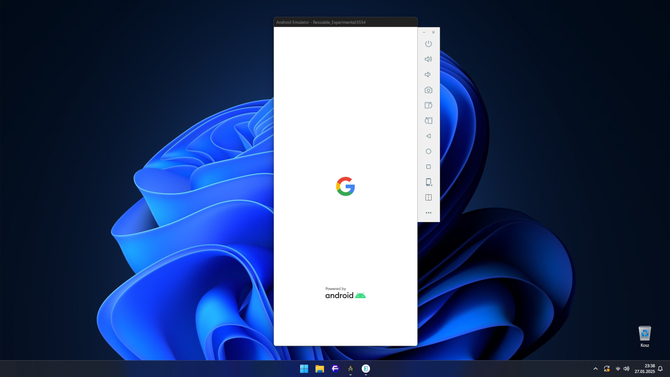Viewport: 670px width, 377px height.
Task: Open the emulator extended controls (three dots)
Action: click(x=428, y=213)
